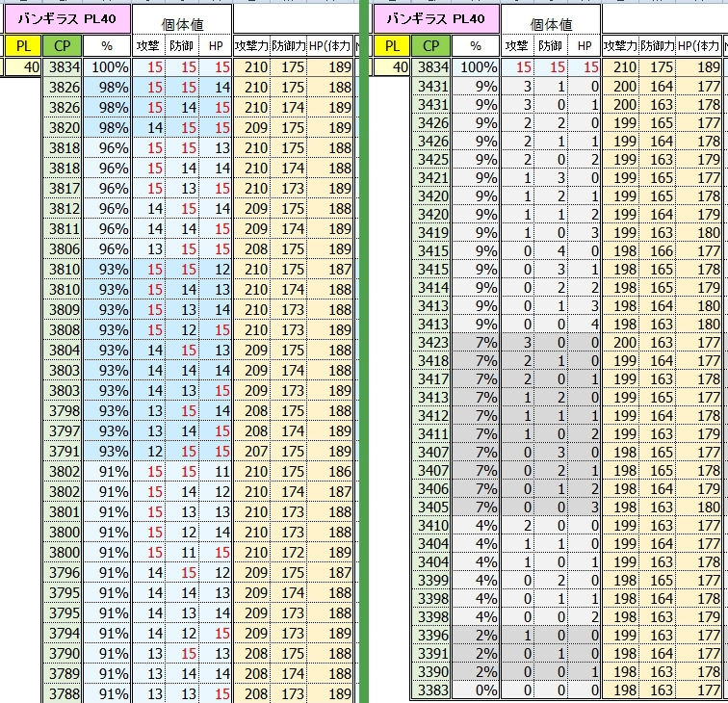Select the CP cell 3423
The width and height of the screenshot is (728, 703).
(x=431, y=343)
